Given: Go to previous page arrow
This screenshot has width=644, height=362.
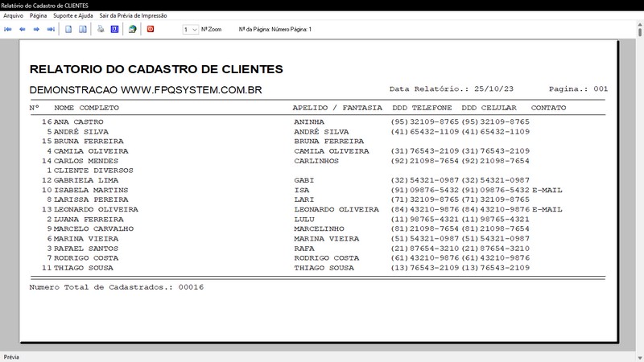Looking at the screenshot, I should click(x=23, y=29).
